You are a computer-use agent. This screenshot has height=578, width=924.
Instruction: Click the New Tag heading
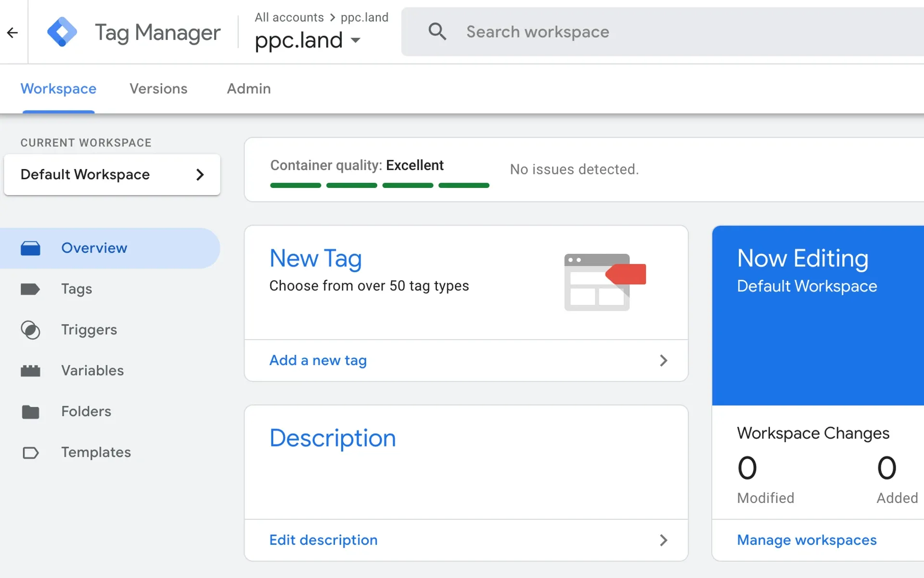[x=315, y=259]
